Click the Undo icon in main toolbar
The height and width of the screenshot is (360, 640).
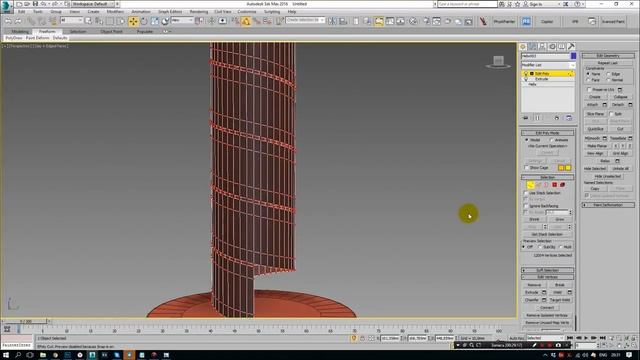pos(8,21)
